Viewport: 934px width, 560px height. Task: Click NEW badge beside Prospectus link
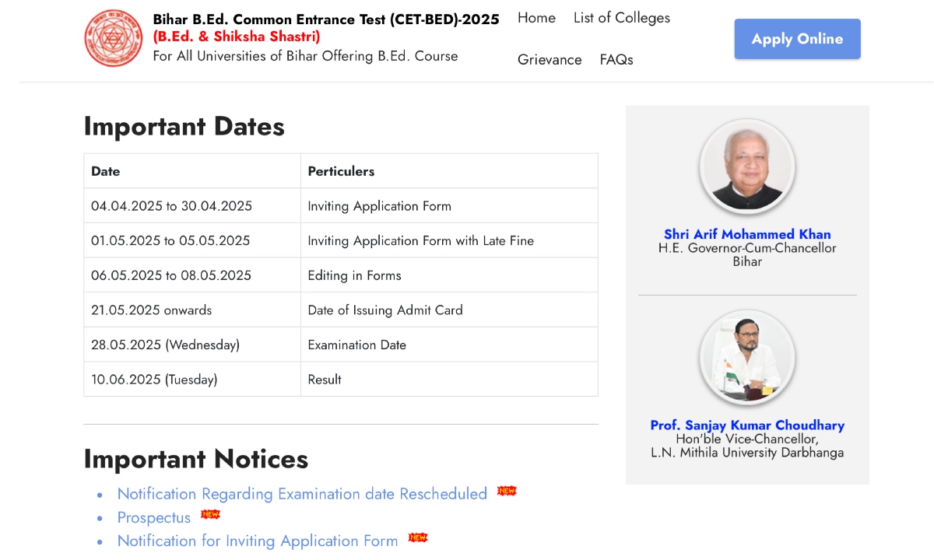[210, 514]
